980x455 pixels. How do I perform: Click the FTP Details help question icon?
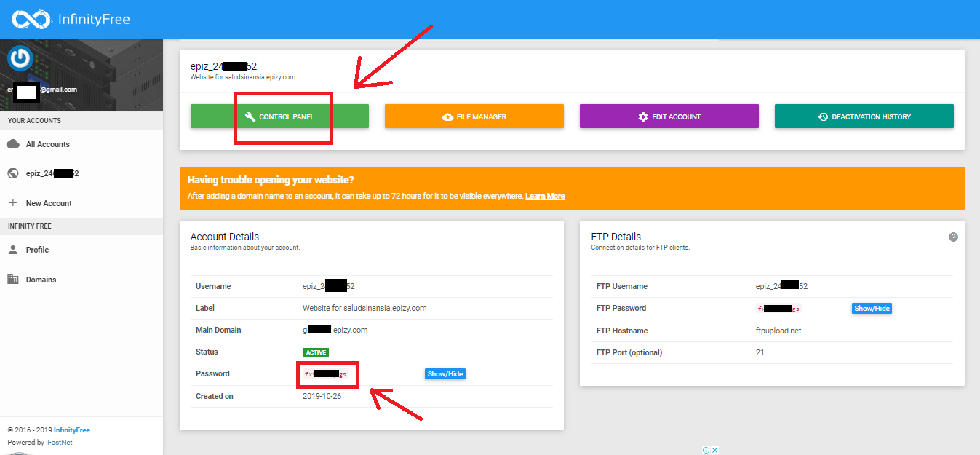(x=953, y=237)
